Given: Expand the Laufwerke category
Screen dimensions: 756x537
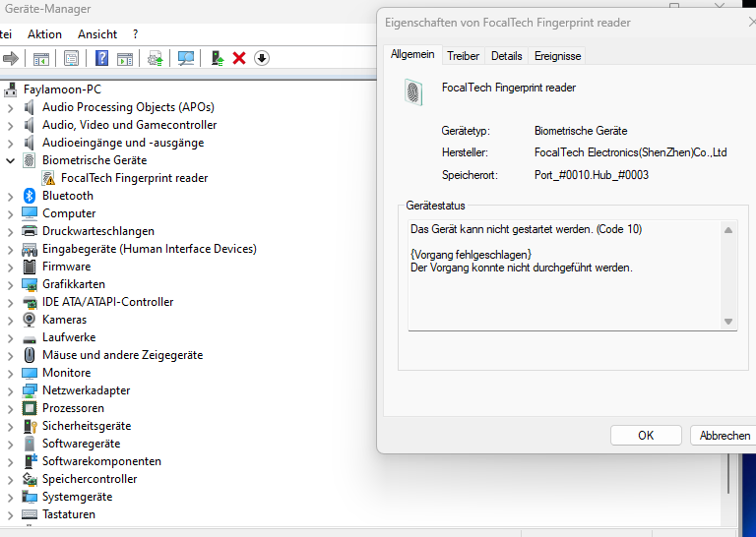Looking at the screenshot, I should tap(10, 337).
